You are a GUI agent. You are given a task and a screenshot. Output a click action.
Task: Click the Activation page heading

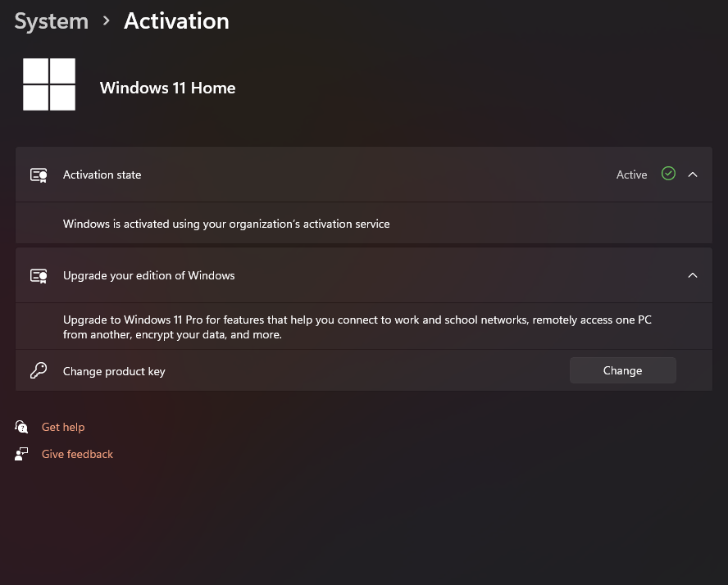click(x=176, y=21)
